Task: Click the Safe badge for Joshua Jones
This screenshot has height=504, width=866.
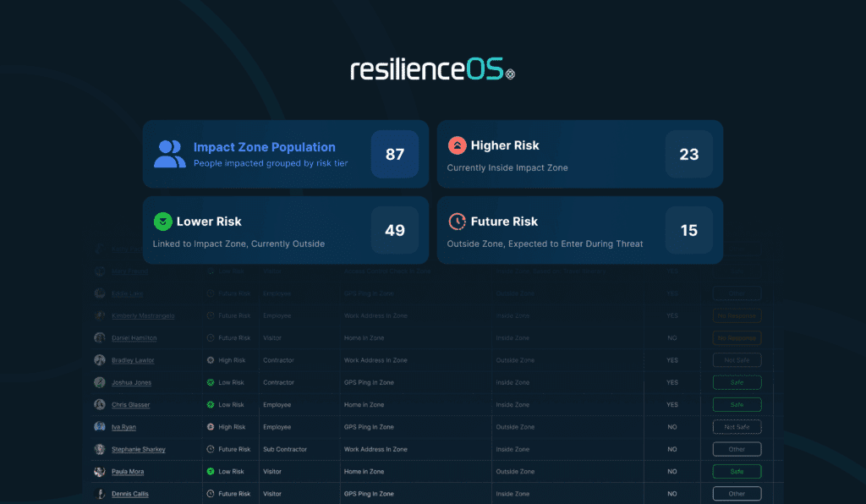Action: click(737, 382)
